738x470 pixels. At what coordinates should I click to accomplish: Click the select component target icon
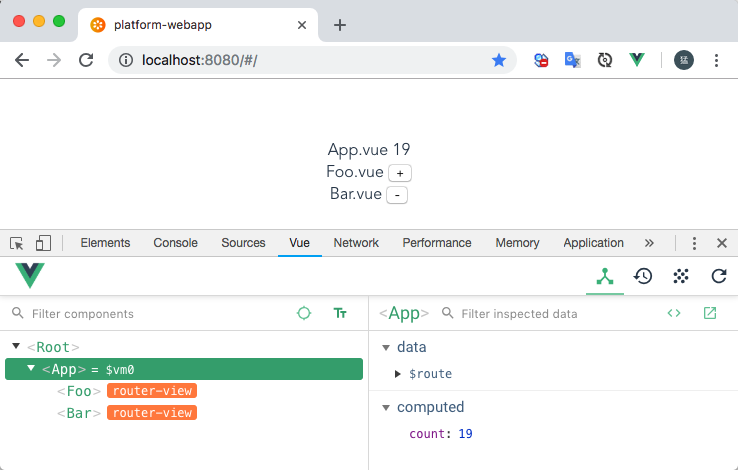click(x=304, y=313)
